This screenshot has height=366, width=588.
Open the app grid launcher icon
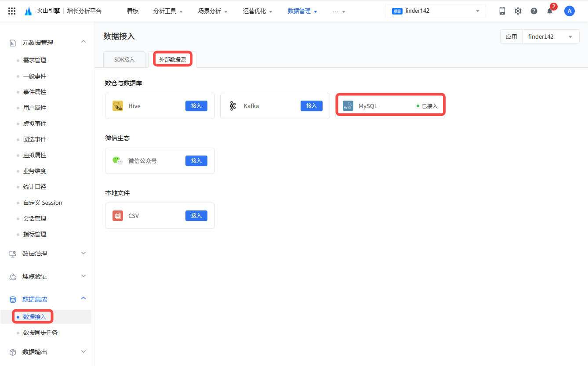click(12, 11)
